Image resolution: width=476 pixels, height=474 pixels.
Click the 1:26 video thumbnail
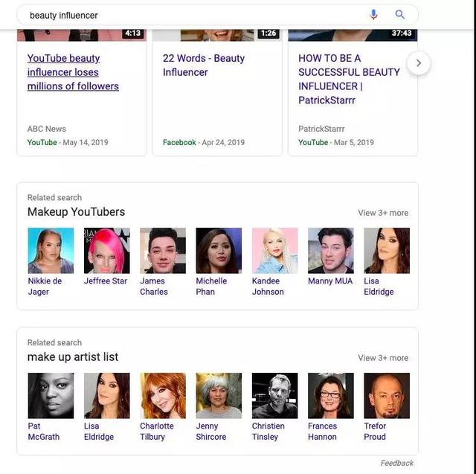click(217, 35)
